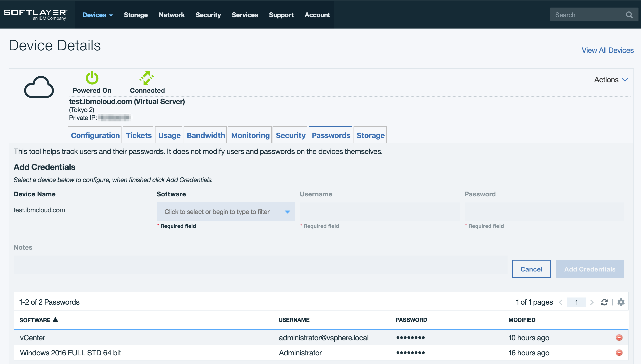This screenshot has height=364, width=641.
Task: Open the Monitoring tab
Action: pyautogui.click(x=250, y=135)
